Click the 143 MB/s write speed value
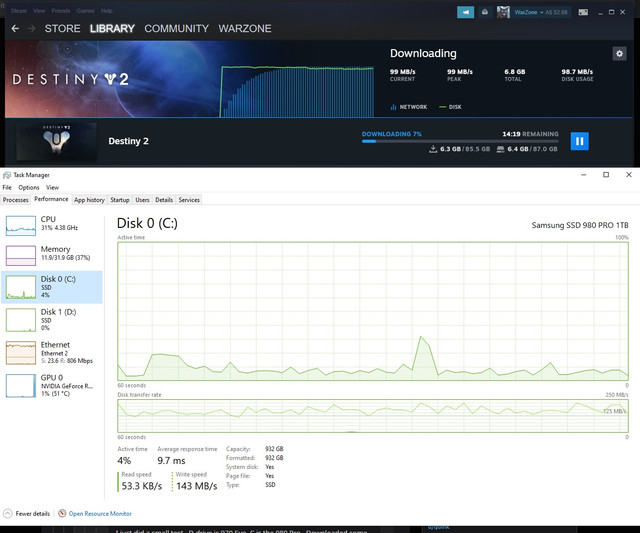This screenshot has width=640, height=533. point(197,486)
